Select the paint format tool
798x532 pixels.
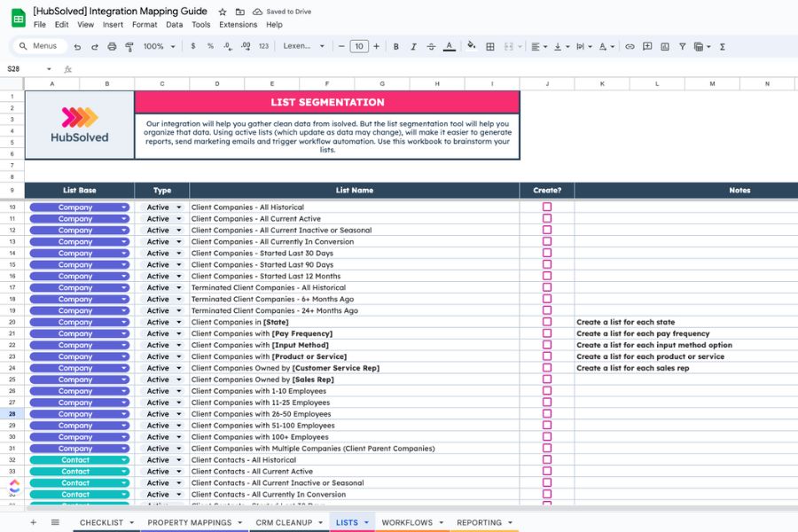pyautogui.click(x=129, y=46)
